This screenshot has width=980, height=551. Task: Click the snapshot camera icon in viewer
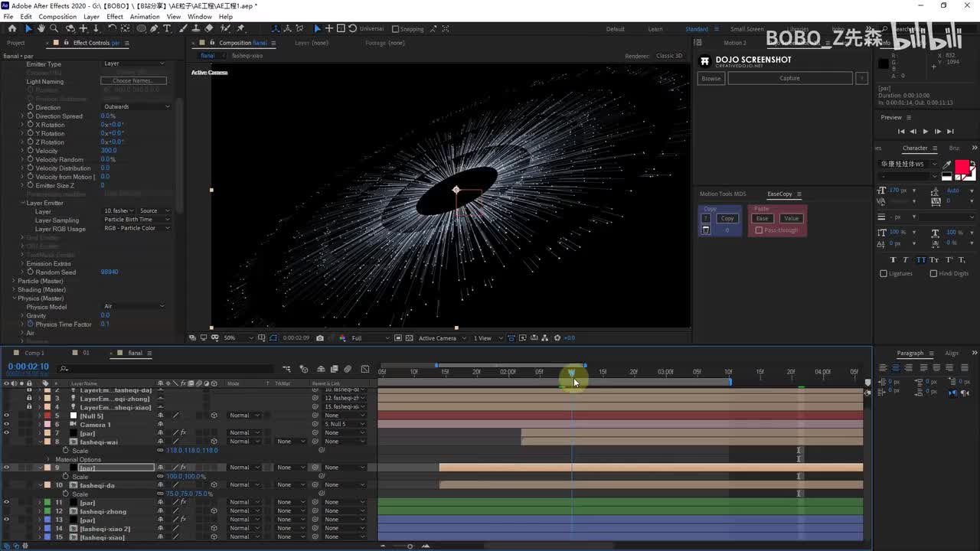[x=320, y=338]
